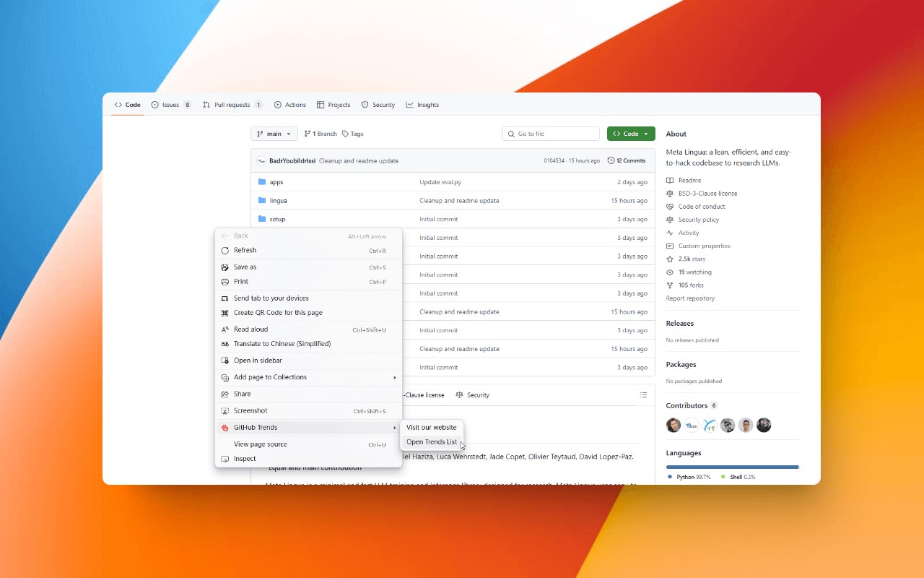Click the Screenshot scissors icon
924x578 pixels.
[225, 411]
